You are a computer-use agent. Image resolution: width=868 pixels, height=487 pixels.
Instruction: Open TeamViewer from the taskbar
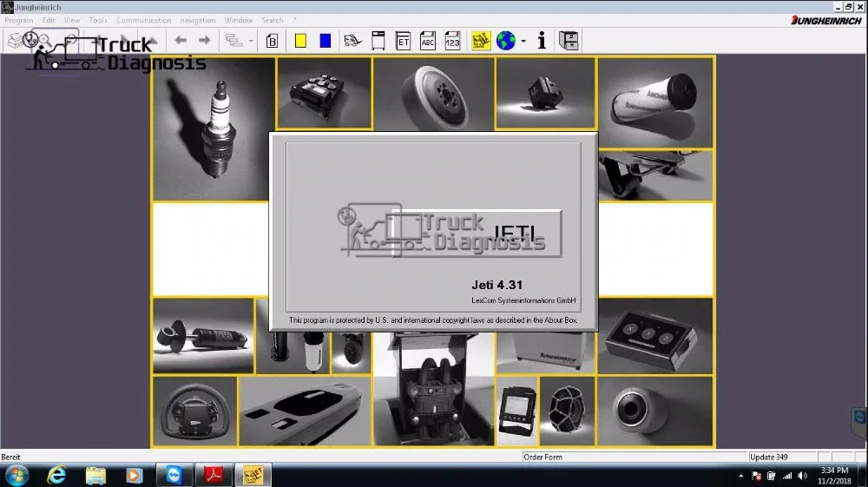point(174,476)
